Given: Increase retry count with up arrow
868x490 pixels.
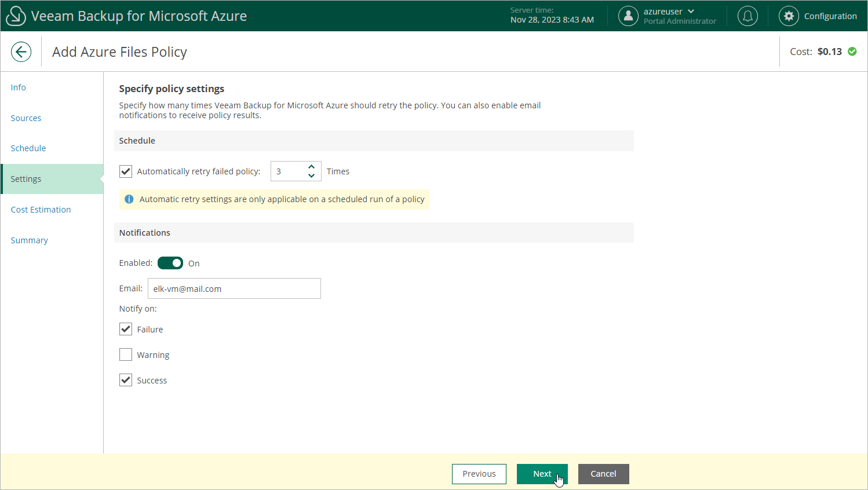Looking at the screenshot, I should point(311,167).
